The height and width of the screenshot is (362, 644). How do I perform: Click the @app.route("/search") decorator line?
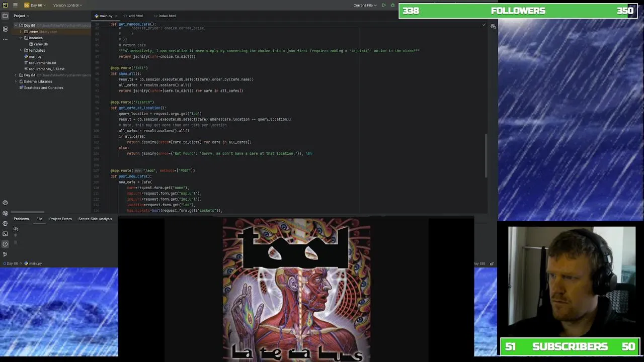pyautogui.click(x=132, y=102)
